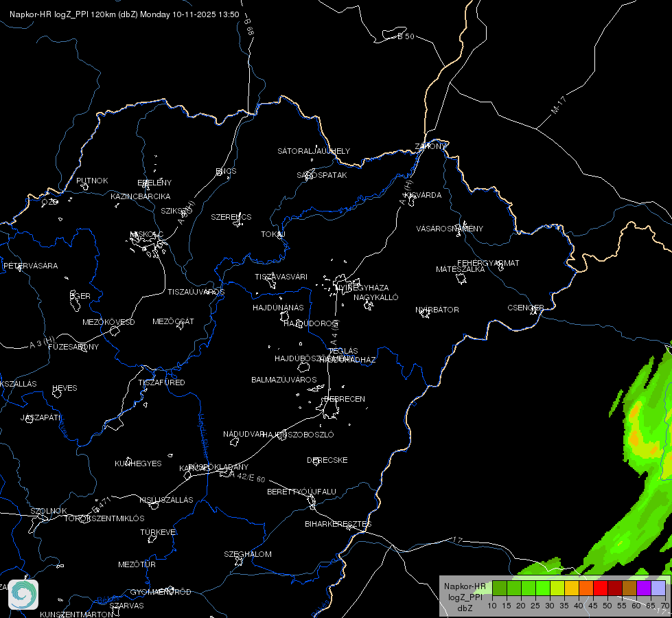Screen dimensions: 672x618
Task: Click the 'SZERENCS' town label
Action: pyautogui.click(x=231, y=217)
